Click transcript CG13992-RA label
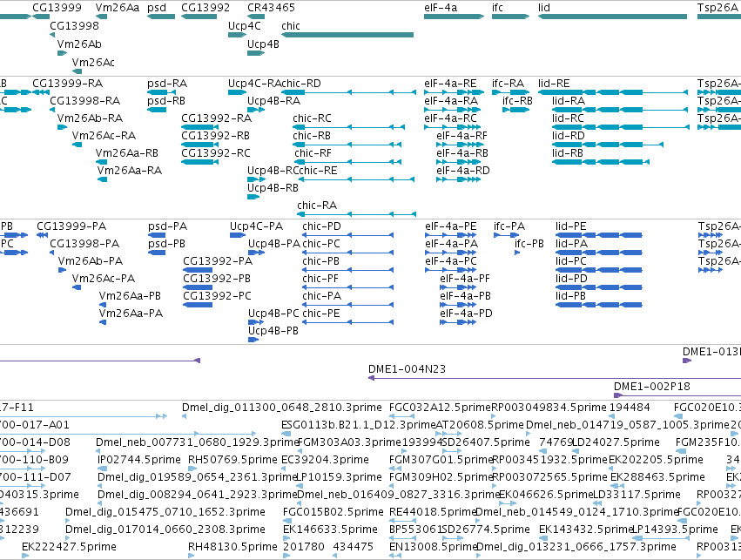The height and width of the screenshot is (560, 741). click(217, 118)
